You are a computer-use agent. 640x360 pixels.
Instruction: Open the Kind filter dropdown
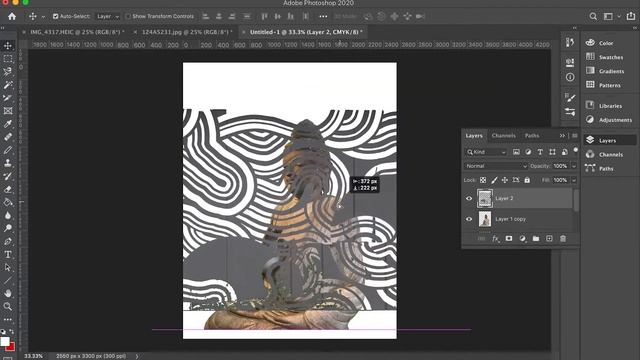coord(486,152)
